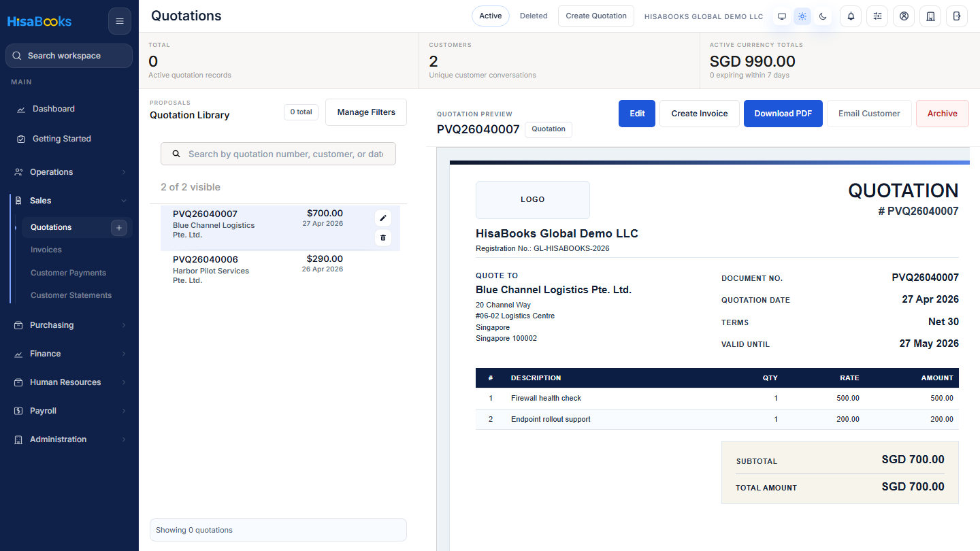980x551 pixels.
Task: Click the Human Resources icon
Action: pyautogui.click(x=18, y=382)
